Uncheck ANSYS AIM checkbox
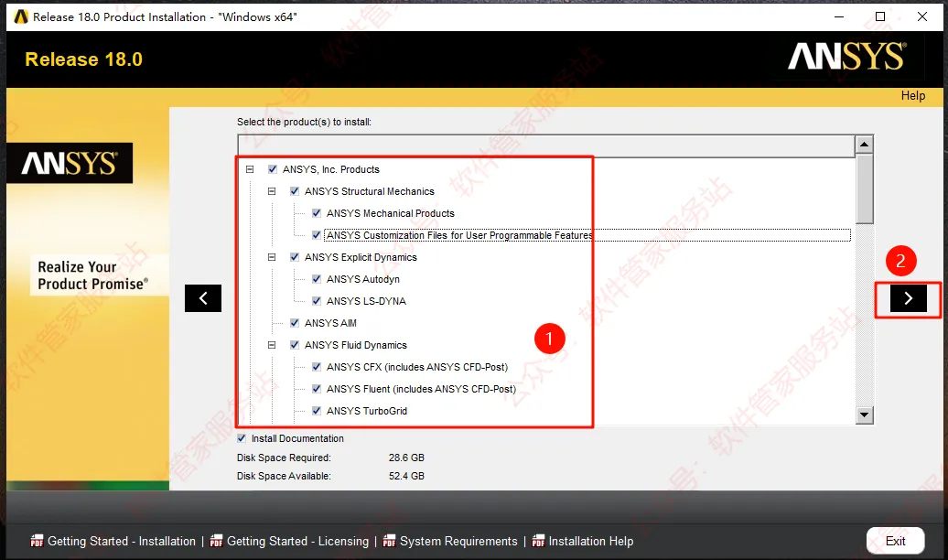Screen dimensions: 948x560 [295, 323]
